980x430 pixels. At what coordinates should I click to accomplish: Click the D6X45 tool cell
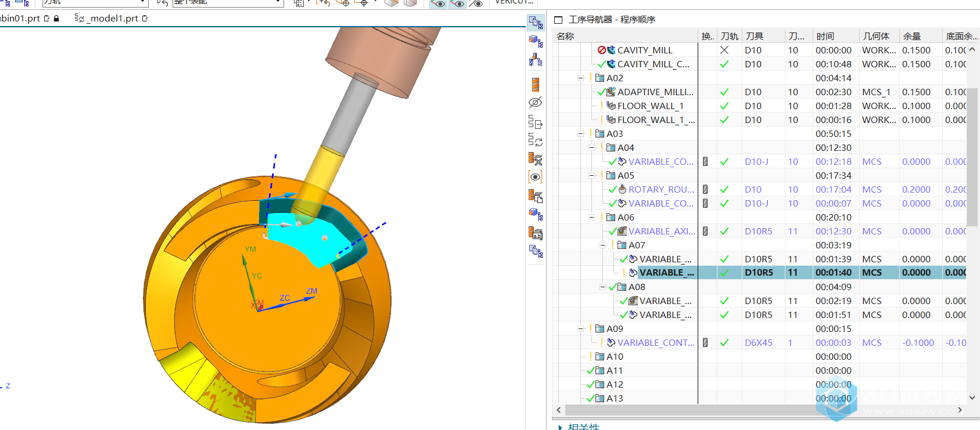759,342
